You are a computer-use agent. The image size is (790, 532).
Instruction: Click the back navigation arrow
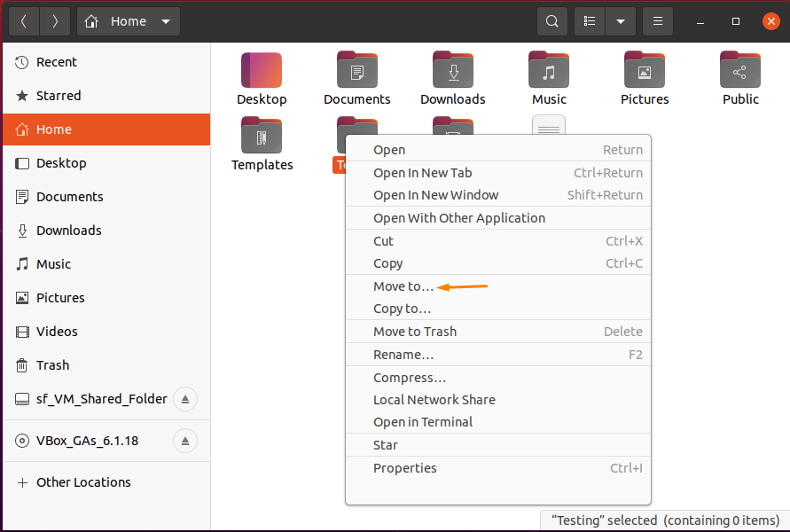(x=23, y=20)
